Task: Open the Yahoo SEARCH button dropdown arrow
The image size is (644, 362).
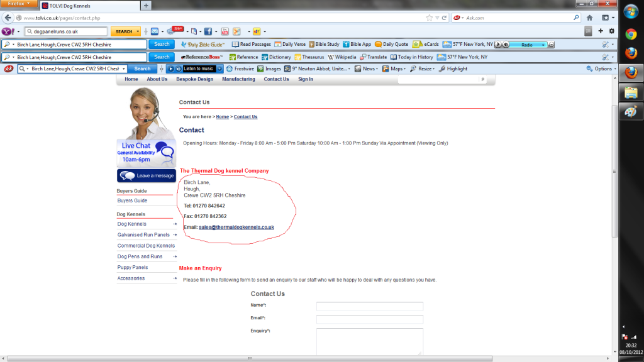Action: click(138, 31)
